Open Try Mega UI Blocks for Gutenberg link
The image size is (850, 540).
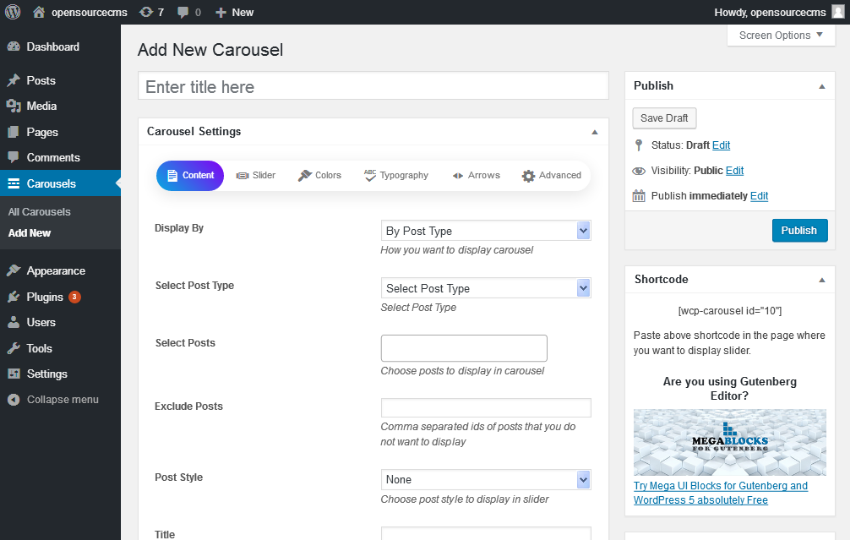pos(720,493)
